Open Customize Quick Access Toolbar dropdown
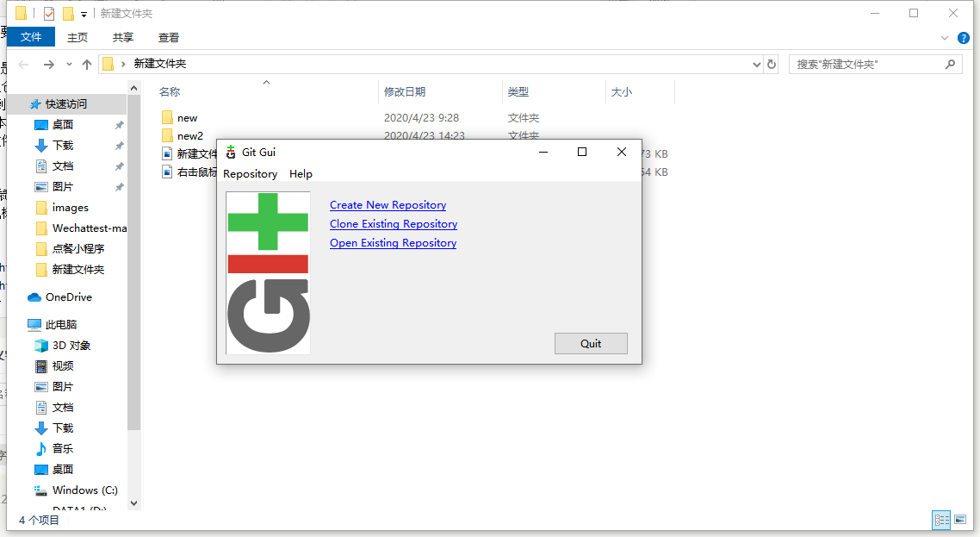980x537 pixels. [84, 14]
